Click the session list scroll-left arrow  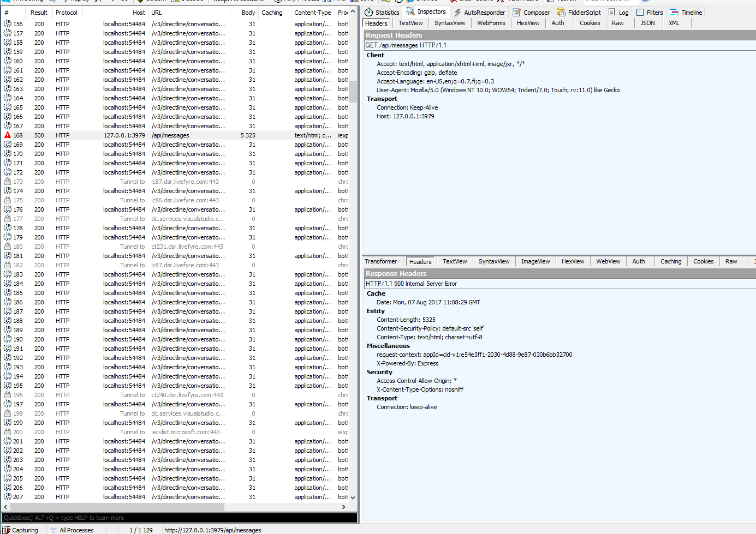point(6,507)
